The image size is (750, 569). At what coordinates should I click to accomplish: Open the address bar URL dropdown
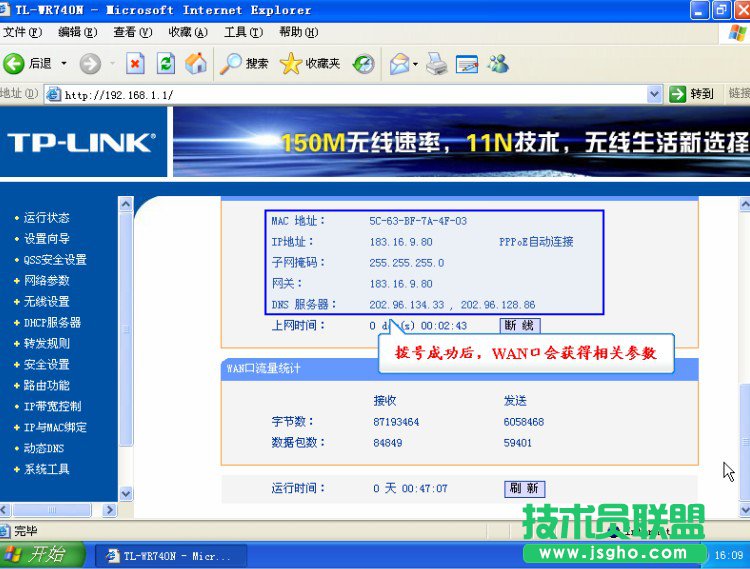pos(654,94)
